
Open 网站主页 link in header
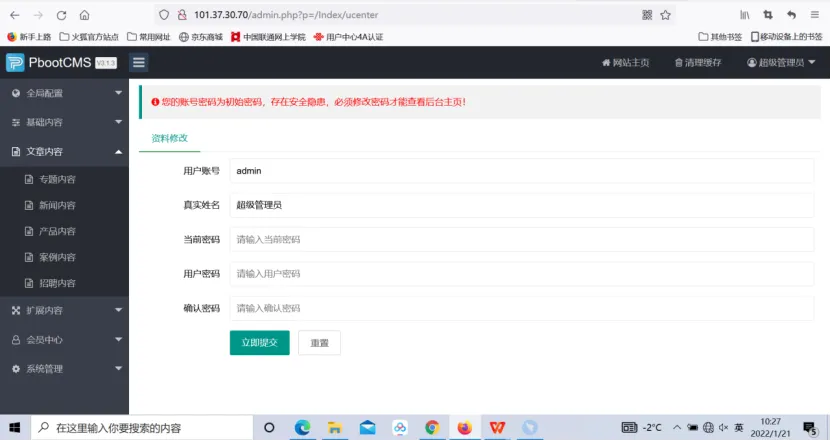click(625, 63)
